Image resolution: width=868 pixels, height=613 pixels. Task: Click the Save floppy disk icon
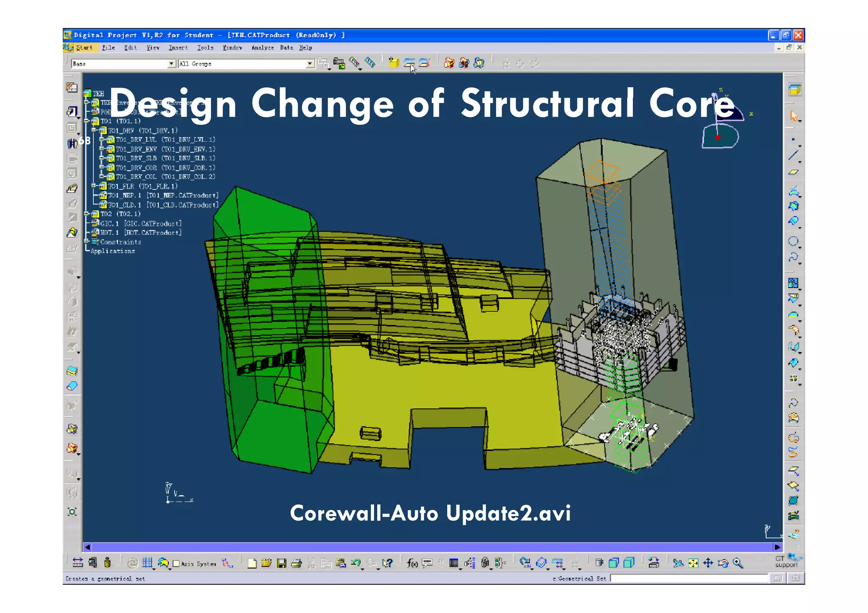point(281,563)
